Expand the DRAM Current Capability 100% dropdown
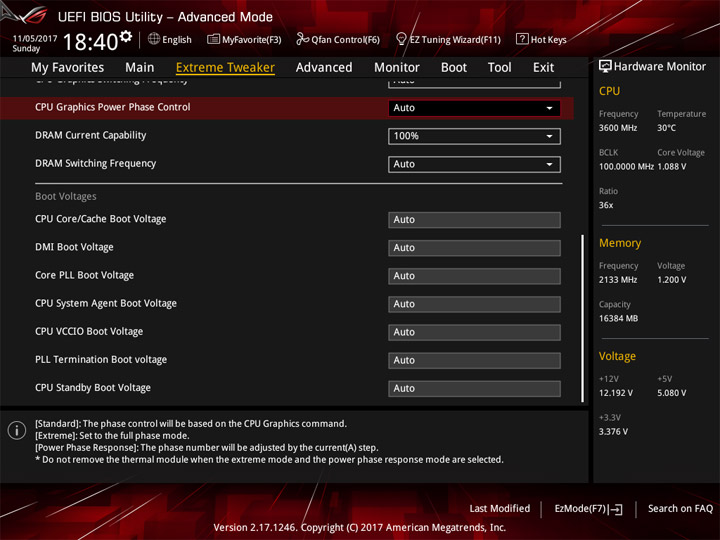Screen dimensions: 720x540 click(474, 136)
